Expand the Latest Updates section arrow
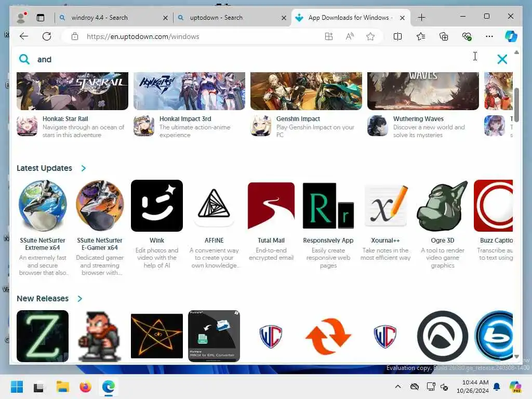The width and height of the screenshot is (532, 399). 84,168
